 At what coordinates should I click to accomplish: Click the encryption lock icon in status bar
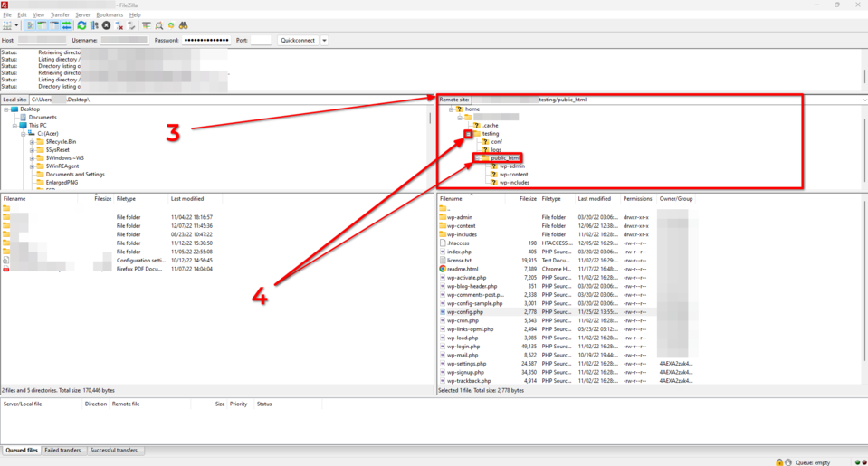coord(779,462)
